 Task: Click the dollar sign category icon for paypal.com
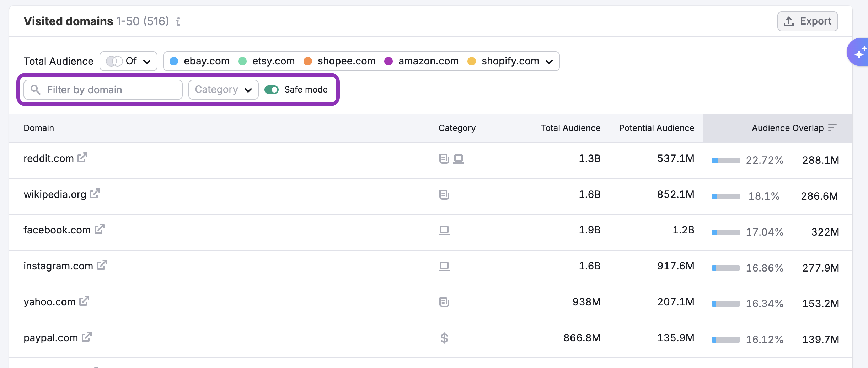pos(444,338)
